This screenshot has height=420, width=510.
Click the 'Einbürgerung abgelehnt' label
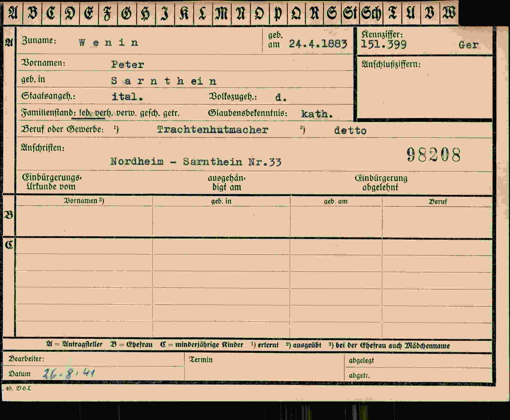(381, 183)
